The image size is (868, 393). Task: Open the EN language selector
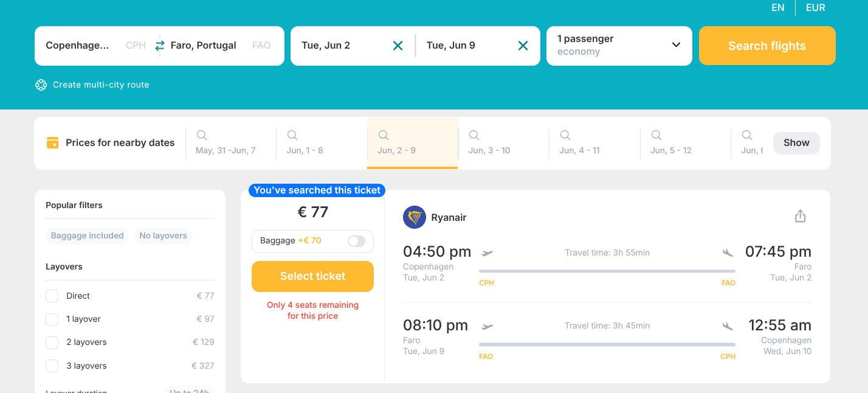click(x=777, y=8)
